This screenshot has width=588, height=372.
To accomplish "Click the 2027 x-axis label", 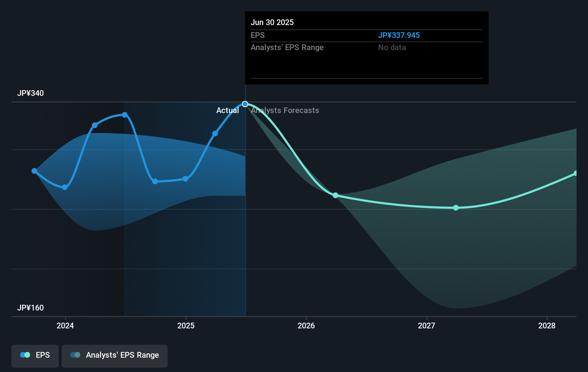I will (426, 325).
